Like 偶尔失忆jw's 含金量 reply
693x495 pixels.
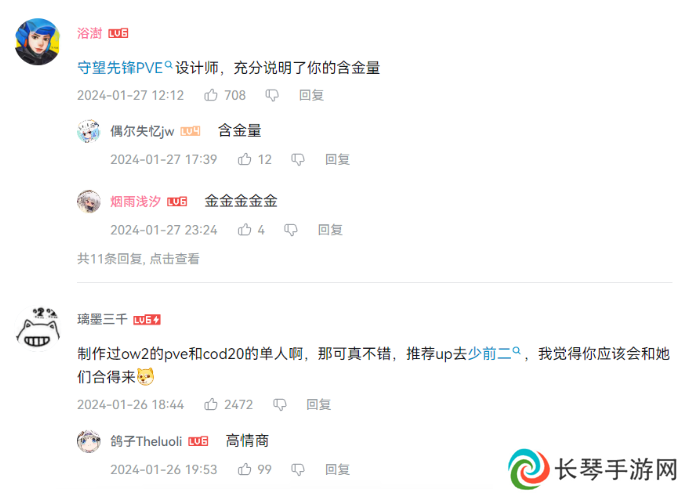coord(244,159)
